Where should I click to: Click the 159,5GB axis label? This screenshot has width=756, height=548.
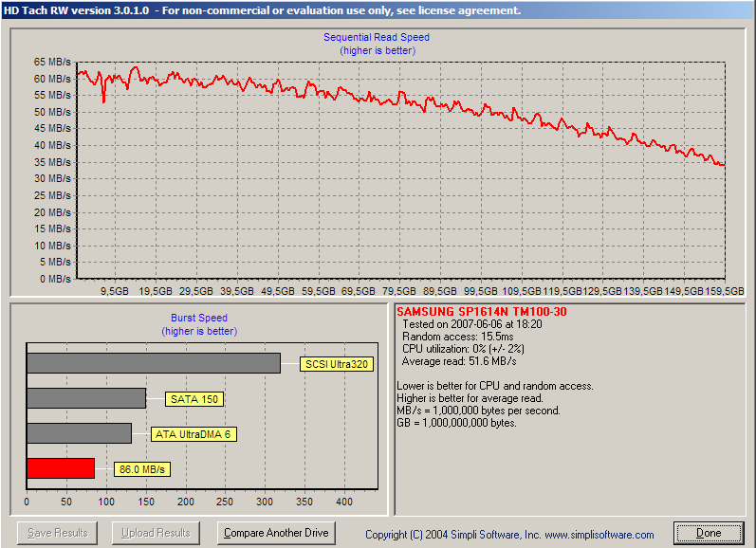724,291
